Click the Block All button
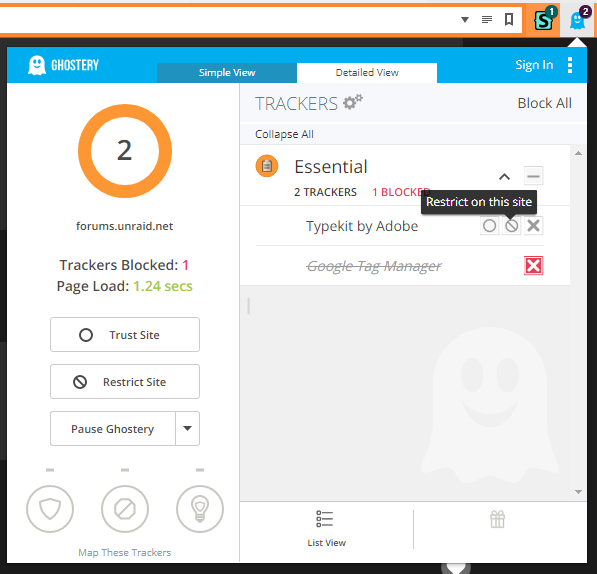Viewport: 597px width, 574px height. coord(544,103)
